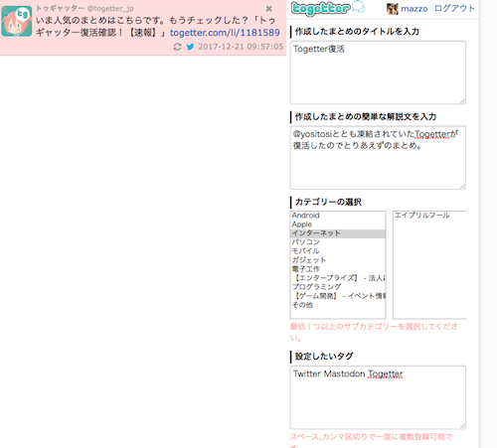Select the ガジェット category
Image resolution: width=497 pixels, height=448 pixels.
pos(338,260)
